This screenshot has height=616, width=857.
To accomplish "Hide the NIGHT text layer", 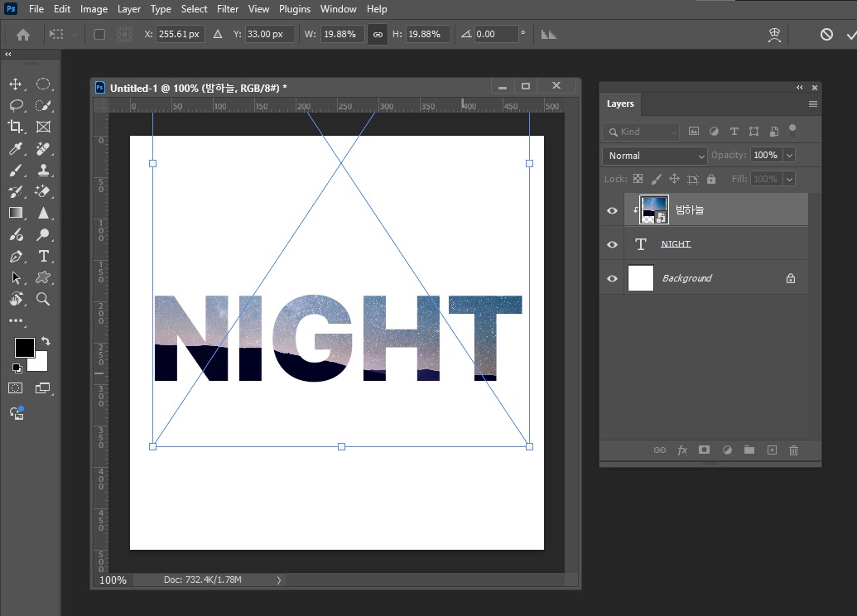I will click(612, 244).
